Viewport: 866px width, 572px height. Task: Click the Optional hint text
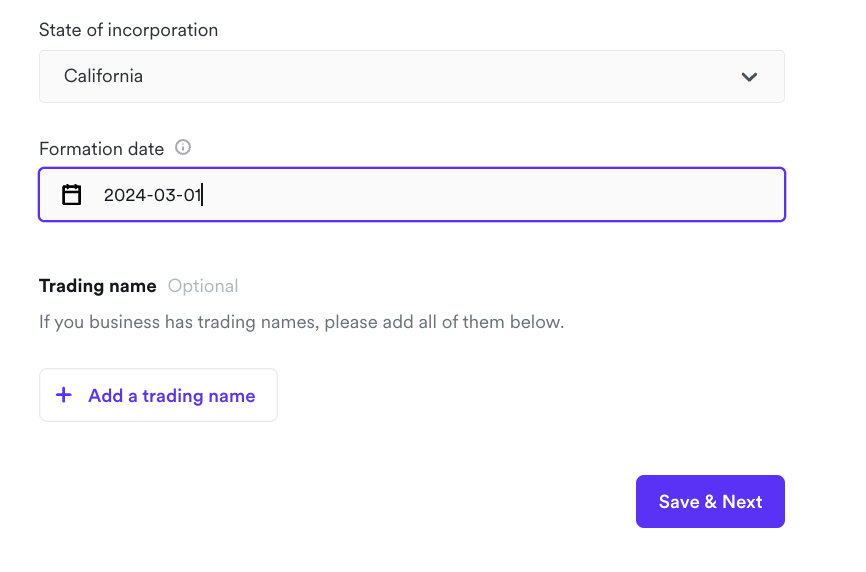[203, 286]
